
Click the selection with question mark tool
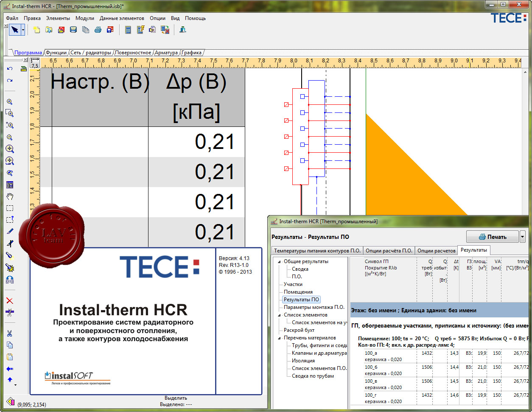(x=10, y=220)
